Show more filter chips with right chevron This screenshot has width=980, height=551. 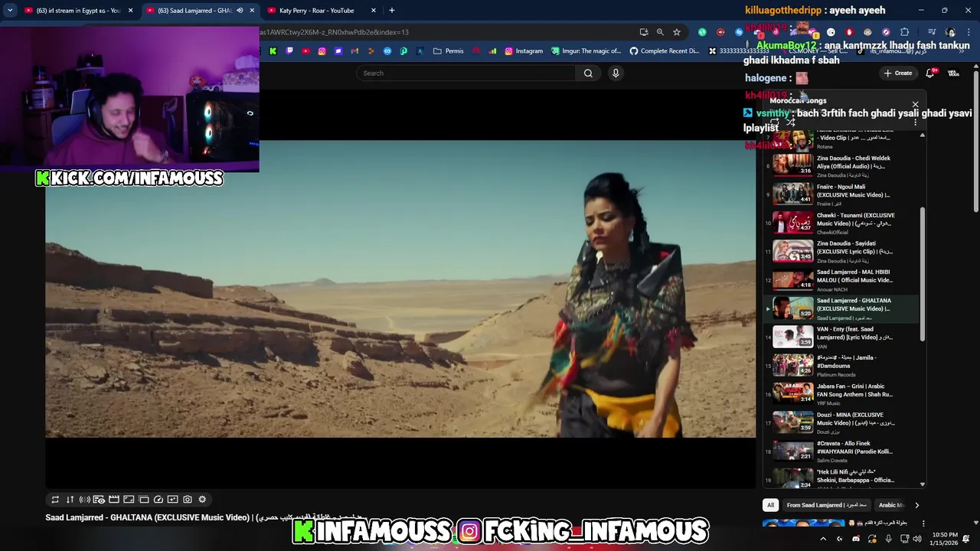[916, 505]
